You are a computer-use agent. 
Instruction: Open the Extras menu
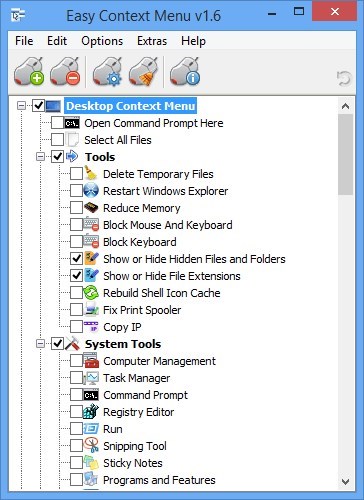pyautogui.click(x=152, y=41)
